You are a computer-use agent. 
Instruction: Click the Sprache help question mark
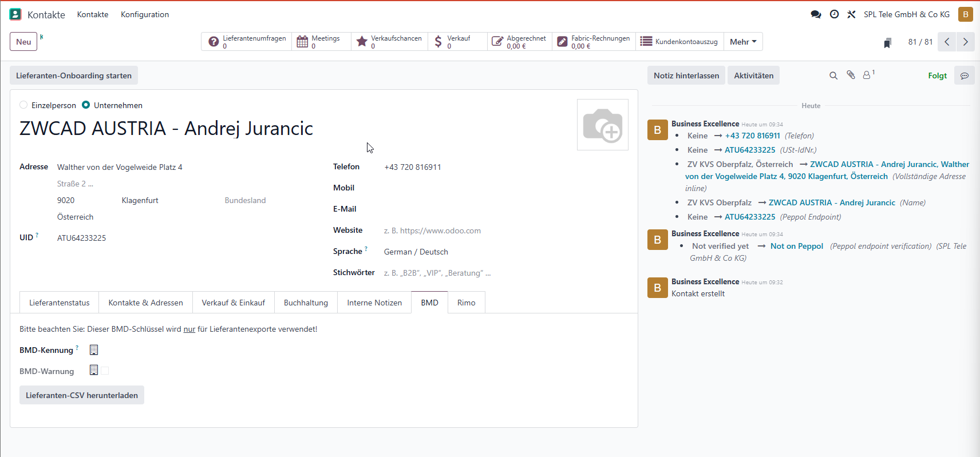[366, 248]
